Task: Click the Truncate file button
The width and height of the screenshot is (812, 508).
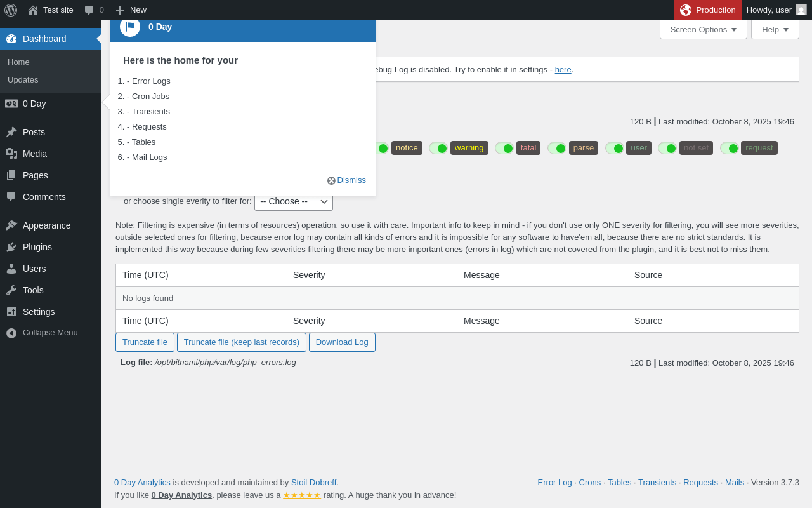Action: (145, 342)
